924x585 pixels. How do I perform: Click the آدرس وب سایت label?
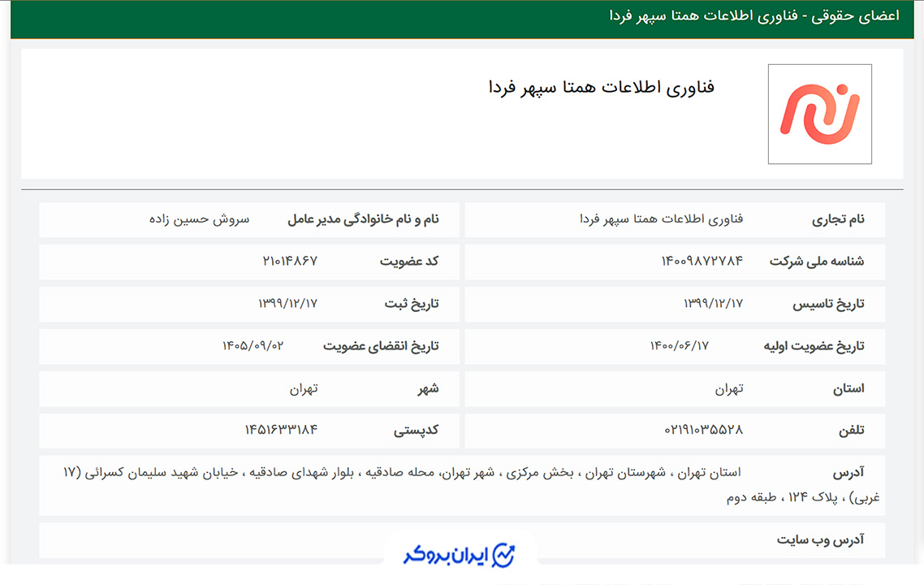click(x=820, y=539)
